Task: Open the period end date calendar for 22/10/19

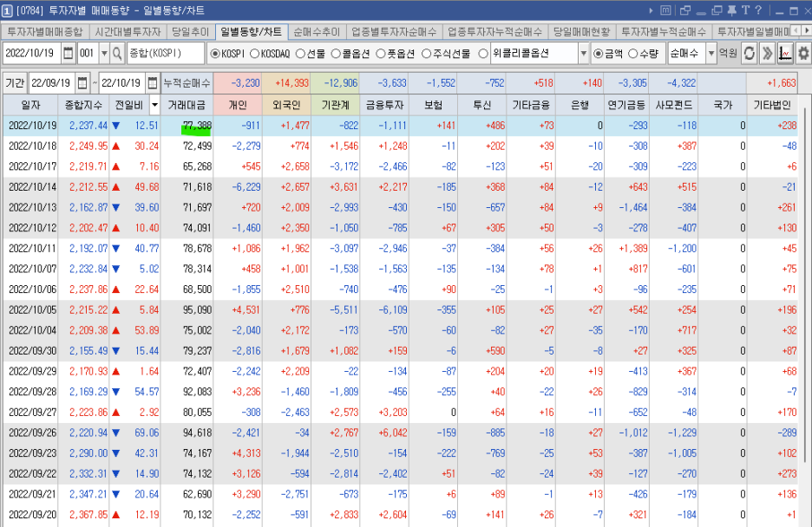Action: click(152, 82)
